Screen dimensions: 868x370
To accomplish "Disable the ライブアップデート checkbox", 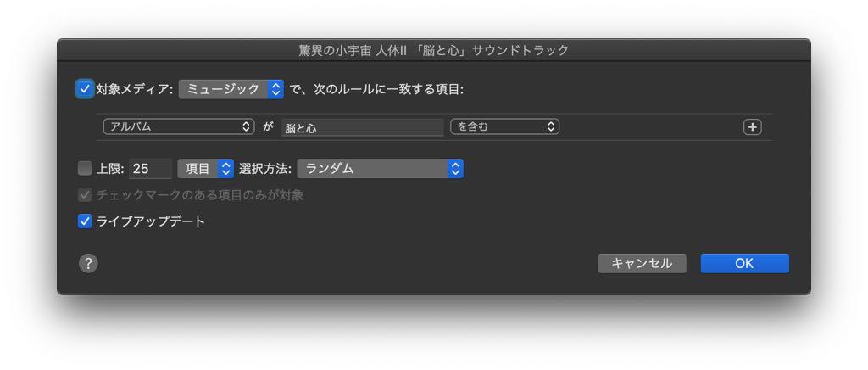I will [x=85, y=221].
